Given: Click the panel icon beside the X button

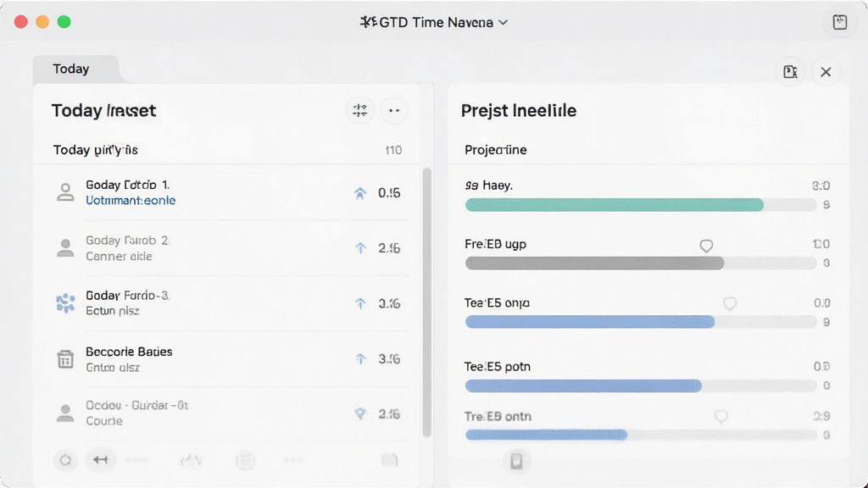Looking at the screenshot, I should pos(790,72).
